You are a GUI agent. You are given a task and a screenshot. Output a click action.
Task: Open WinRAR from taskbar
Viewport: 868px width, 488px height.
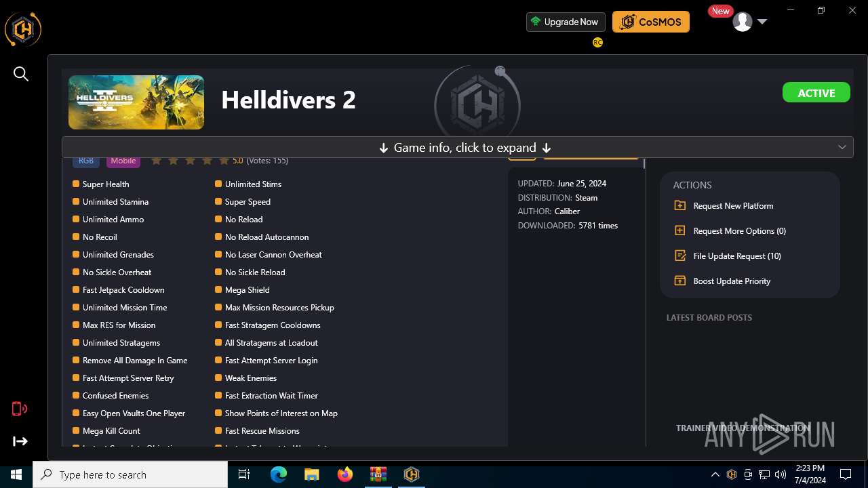point(378,474)
